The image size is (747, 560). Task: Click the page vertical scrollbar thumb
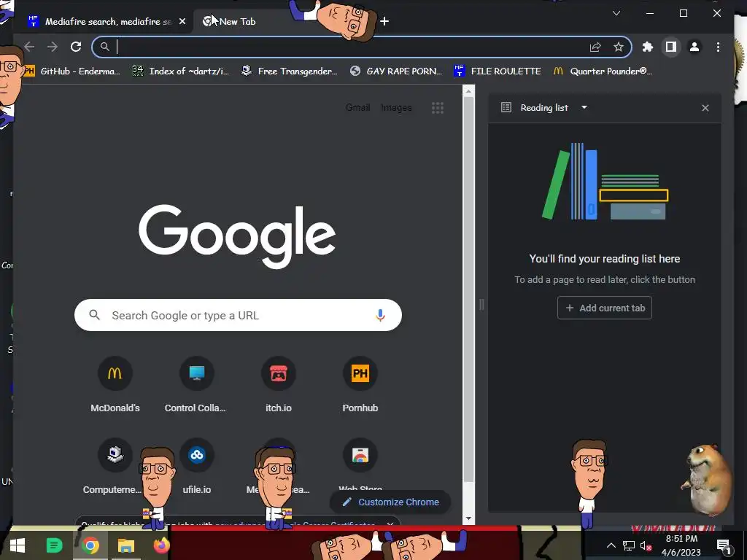tap(469, 289)
